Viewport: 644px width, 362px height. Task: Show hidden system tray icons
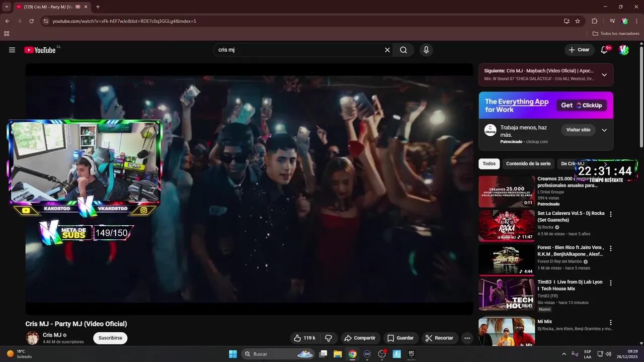(x=563, y=354)
